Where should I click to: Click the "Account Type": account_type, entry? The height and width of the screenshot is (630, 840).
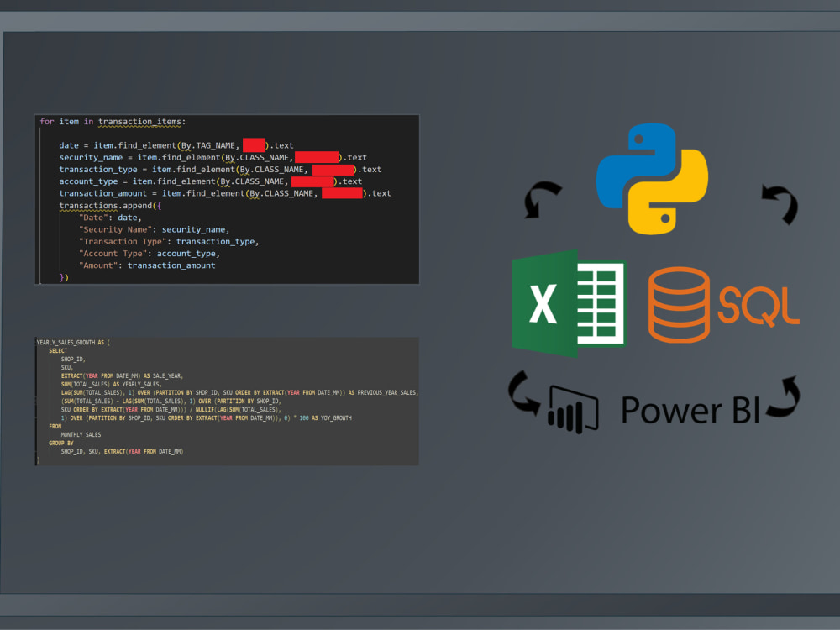pos(150,254)
